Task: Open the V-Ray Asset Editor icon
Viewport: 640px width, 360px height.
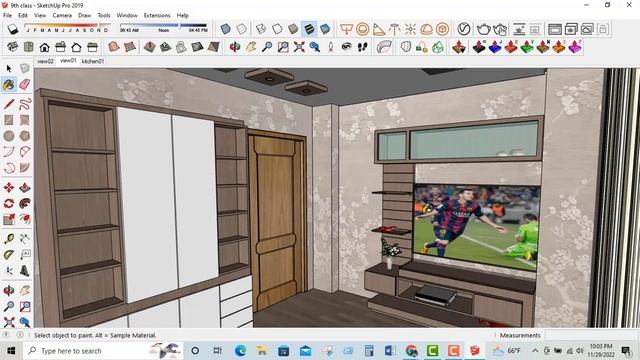Action: click(x=464, y=29)
